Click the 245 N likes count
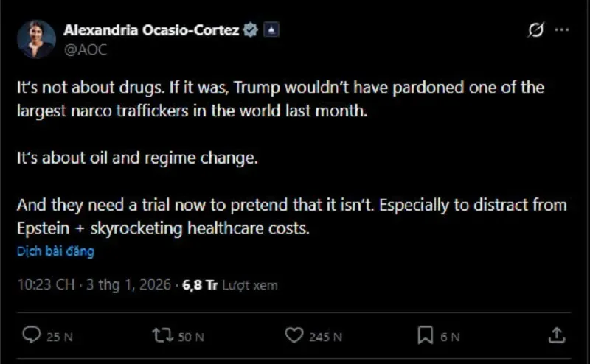The height and width of the screenshot is (364, 590). (325, 337)
